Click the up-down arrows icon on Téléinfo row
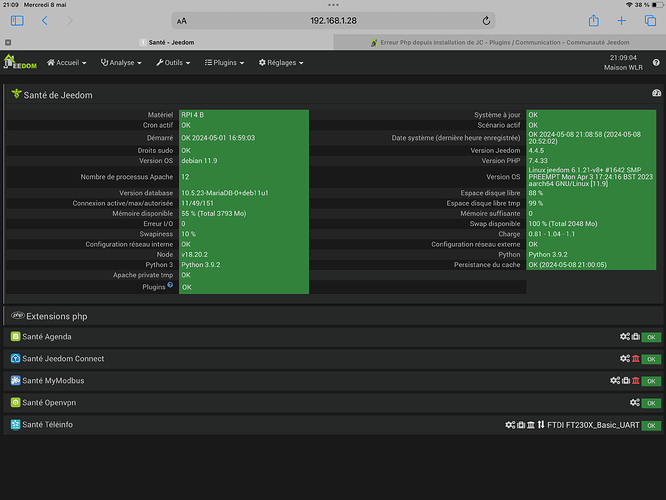This screenshot has width=666, height=500. coord(541,425)
